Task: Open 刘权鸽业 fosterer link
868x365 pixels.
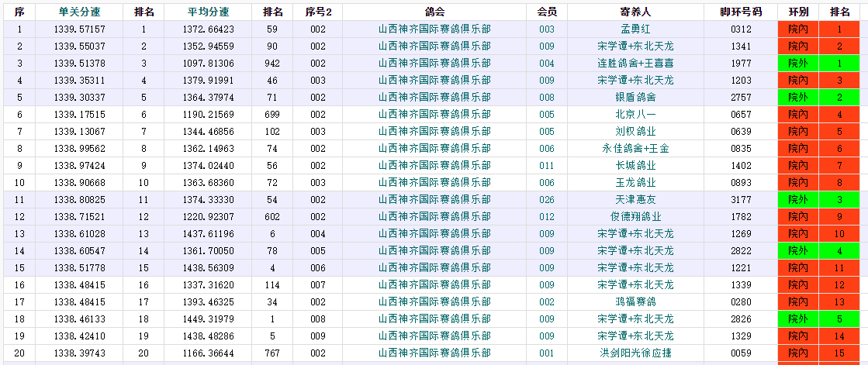Action: coord(635,132)
